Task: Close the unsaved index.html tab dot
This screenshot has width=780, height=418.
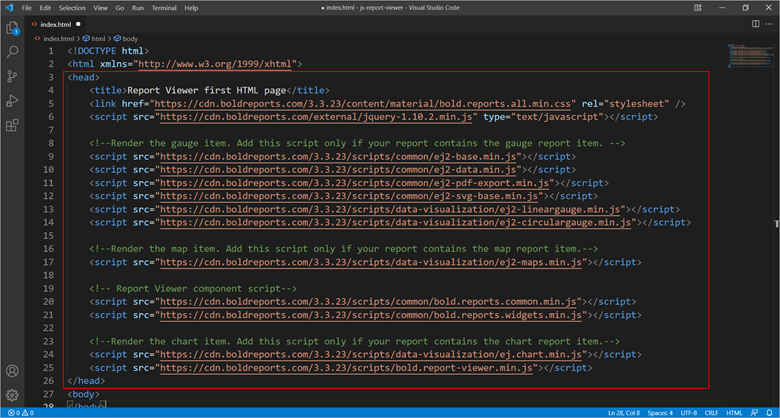Action: click(x=78, y=24)
